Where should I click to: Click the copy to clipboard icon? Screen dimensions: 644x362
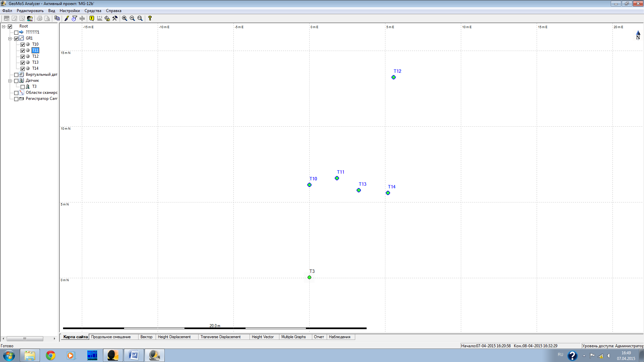(57, 18)
